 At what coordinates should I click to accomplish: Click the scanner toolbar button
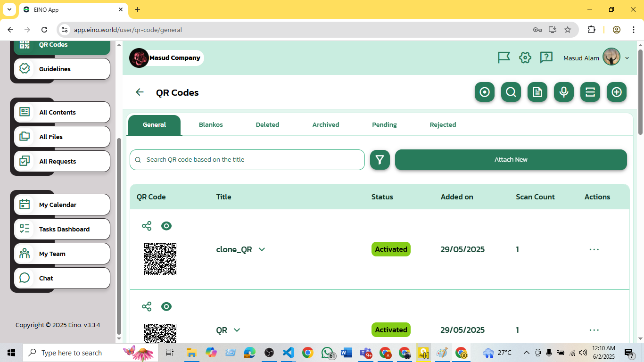point(590,92)
